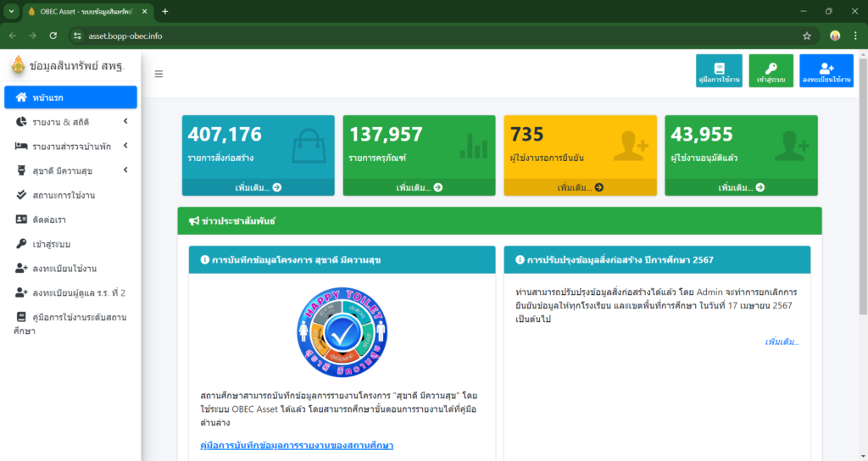Select หน้าแรก in the sidebar
The image size is (868, 461).
coord(70,97)
